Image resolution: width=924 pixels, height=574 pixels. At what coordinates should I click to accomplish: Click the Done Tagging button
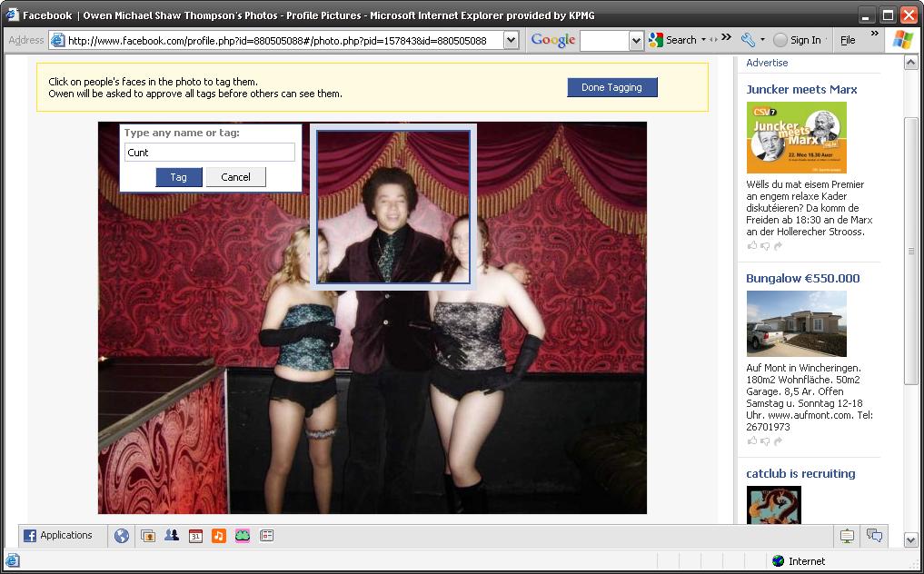coord(611,87)
